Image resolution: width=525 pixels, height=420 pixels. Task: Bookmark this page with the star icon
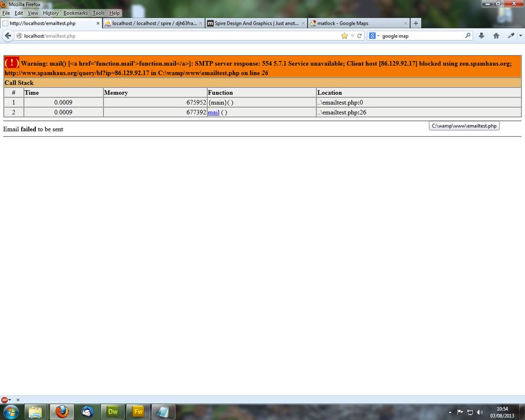coord(344,36)
